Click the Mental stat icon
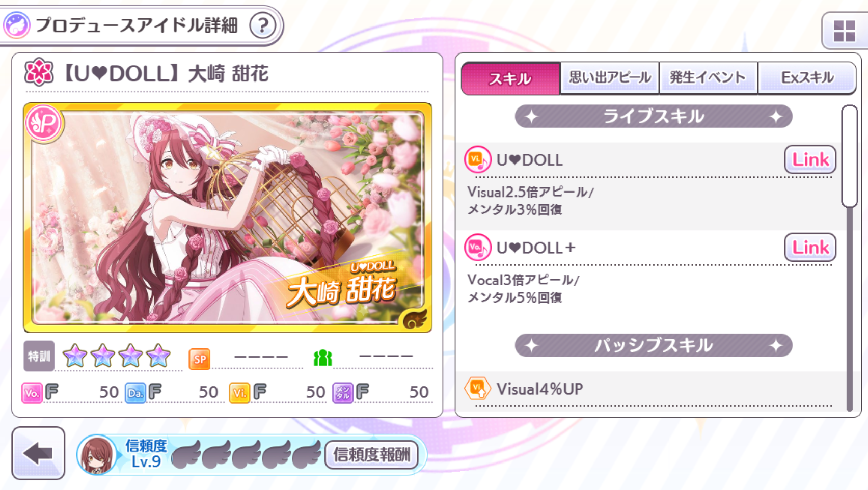 [x=343, y=393]
